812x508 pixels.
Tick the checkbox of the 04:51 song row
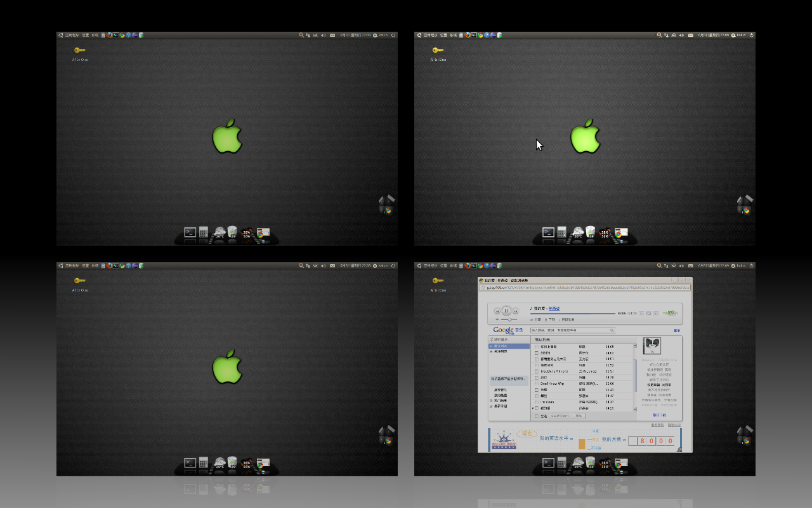point(536,359)
